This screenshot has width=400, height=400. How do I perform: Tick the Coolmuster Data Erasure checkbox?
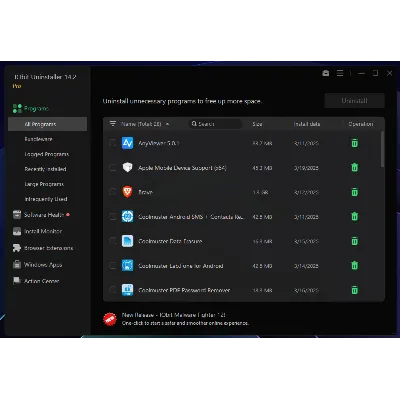(113, 241)
